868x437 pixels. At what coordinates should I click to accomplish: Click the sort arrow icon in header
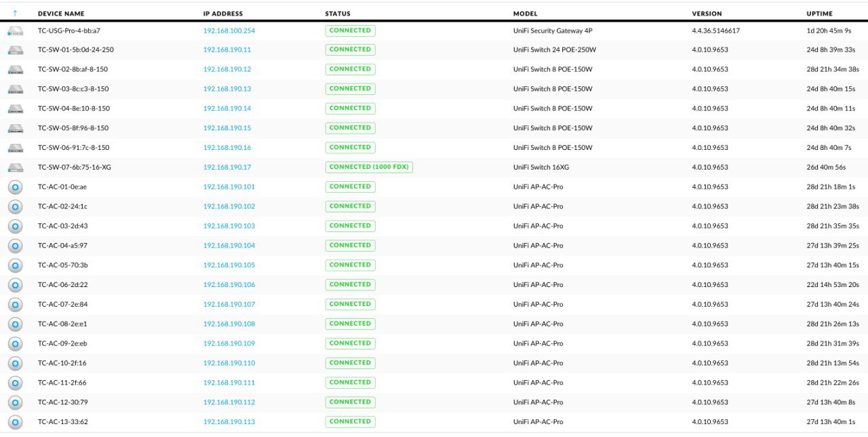click(15, 14)
